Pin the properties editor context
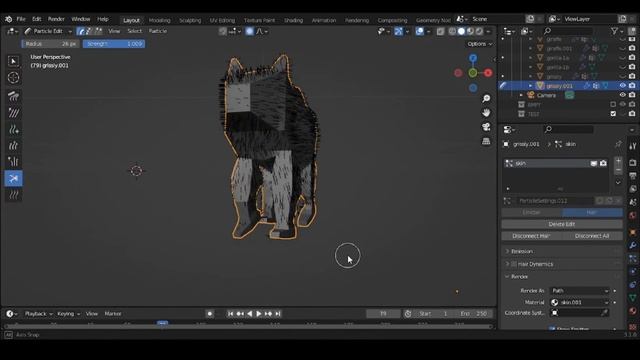The height and width of the screenshot is (360, 640). 618,144
